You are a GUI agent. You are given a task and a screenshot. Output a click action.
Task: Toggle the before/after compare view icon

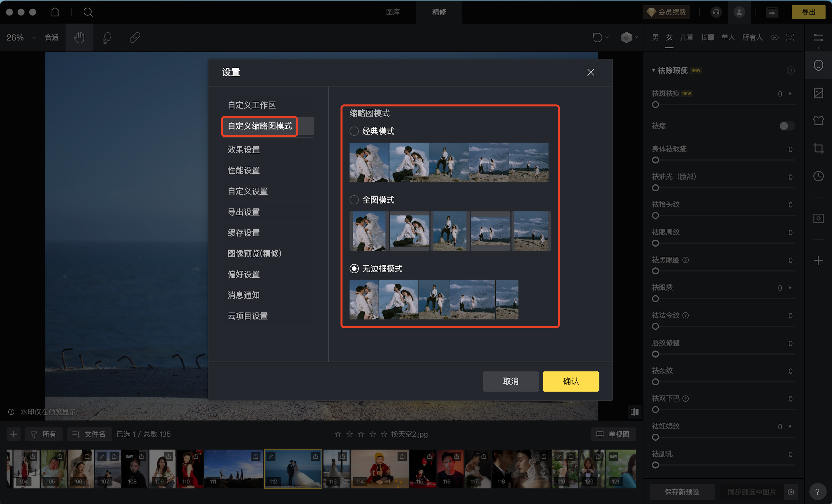click(635, 412)
